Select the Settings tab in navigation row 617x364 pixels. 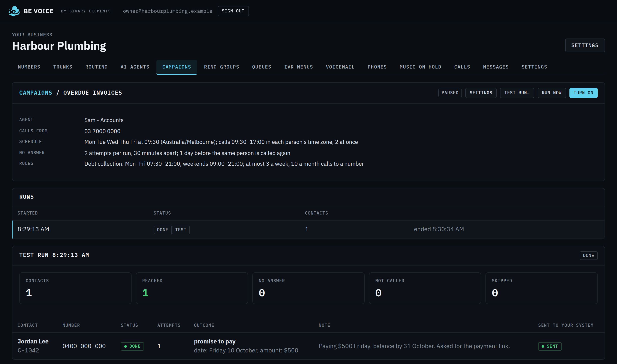click(534, 67)
